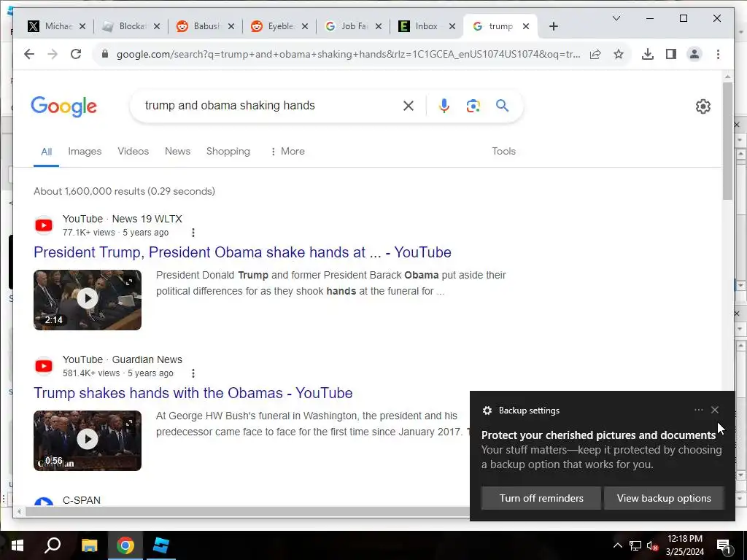Viewport: 747px width, 560px height.
Task: Search by image with Google Lens
Action: click(x=473, y=106)
